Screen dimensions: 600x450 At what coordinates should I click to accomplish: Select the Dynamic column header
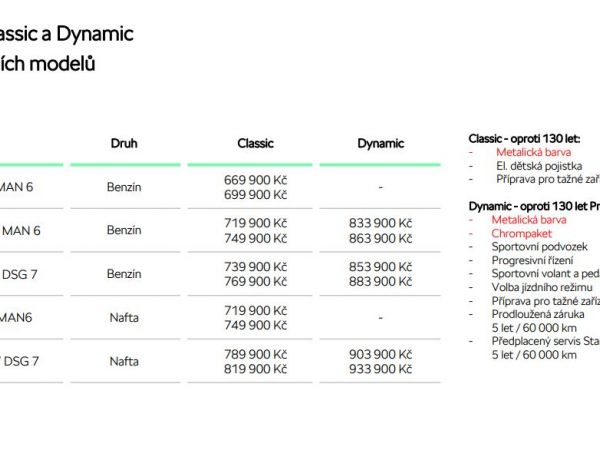click(x=380, y=143)
